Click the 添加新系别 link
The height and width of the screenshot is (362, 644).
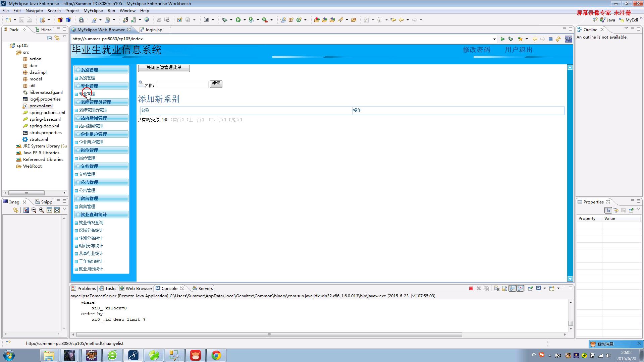coord(159,99)
